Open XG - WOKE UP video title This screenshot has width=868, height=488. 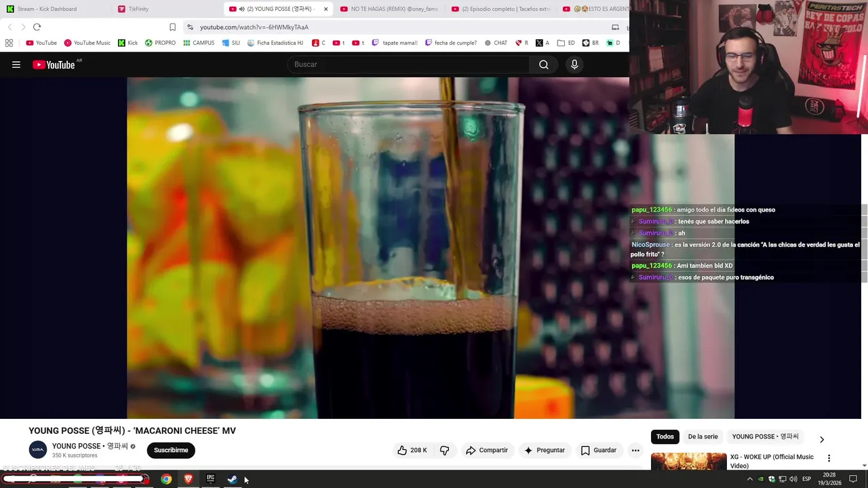(x=772, y=461)
